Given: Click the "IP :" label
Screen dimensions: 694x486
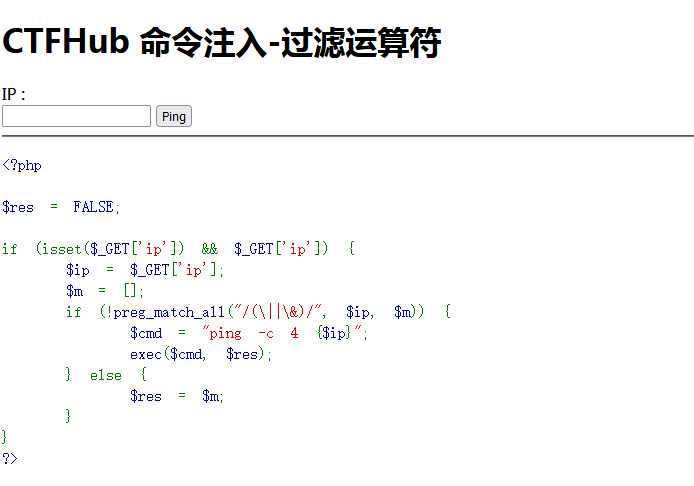Looking at the screenshot, I should [x=14, y=94].
